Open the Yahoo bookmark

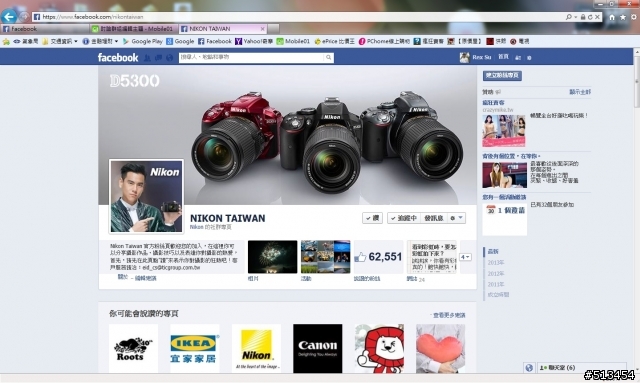pos(253,41)
